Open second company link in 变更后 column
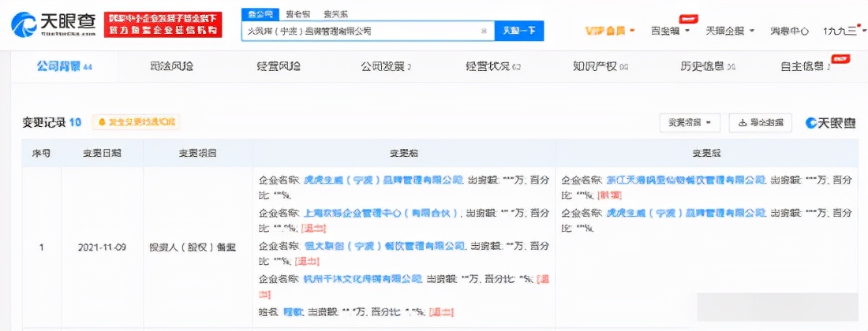The height and width of the screenshot is (331, 868). click(687, 213)
